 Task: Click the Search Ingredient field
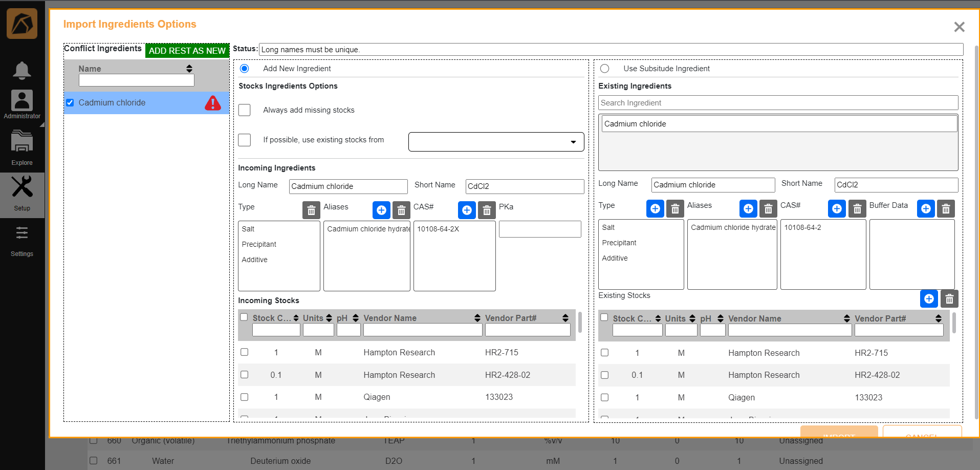(778, 103)
